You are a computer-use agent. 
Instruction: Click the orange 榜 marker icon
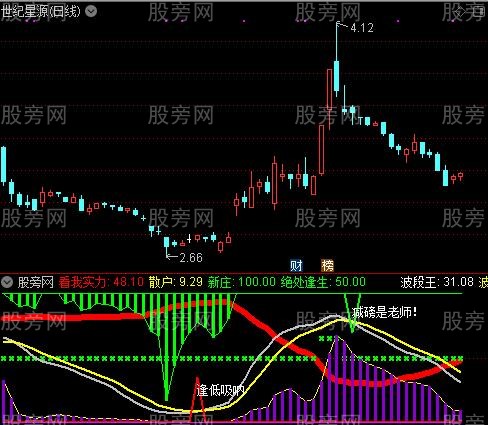(327, 266)
